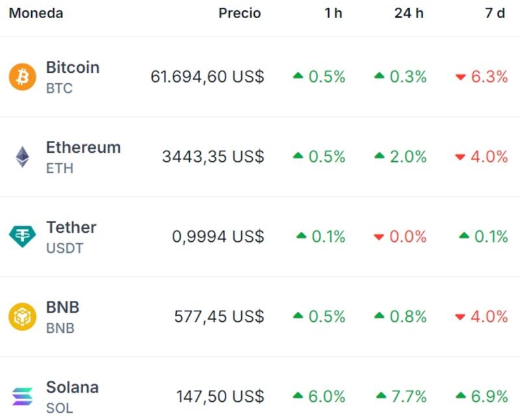Click Bitcoin's red 6.3% seven-day change
Image resolution: width=520 pixels, height=420 pixels.
[x=489, y=77]
